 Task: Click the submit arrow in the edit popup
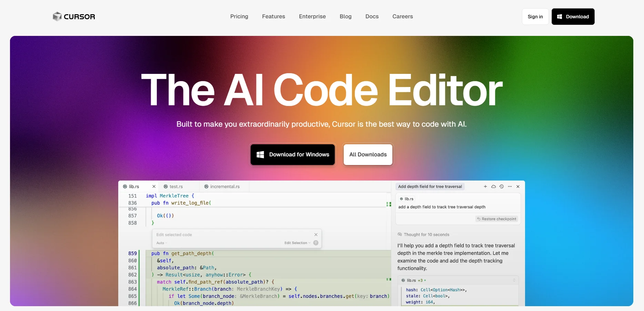click(x=316, y=243)
